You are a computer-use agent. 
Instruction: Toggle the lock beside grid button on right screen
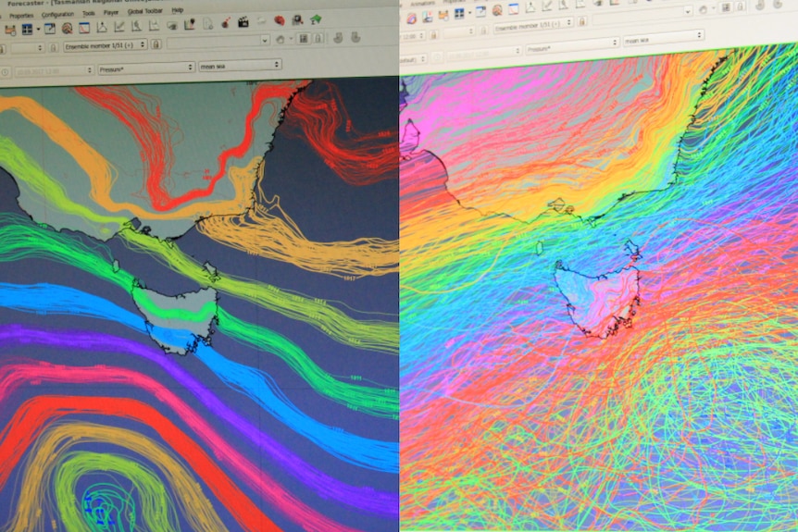click(741, 6)
